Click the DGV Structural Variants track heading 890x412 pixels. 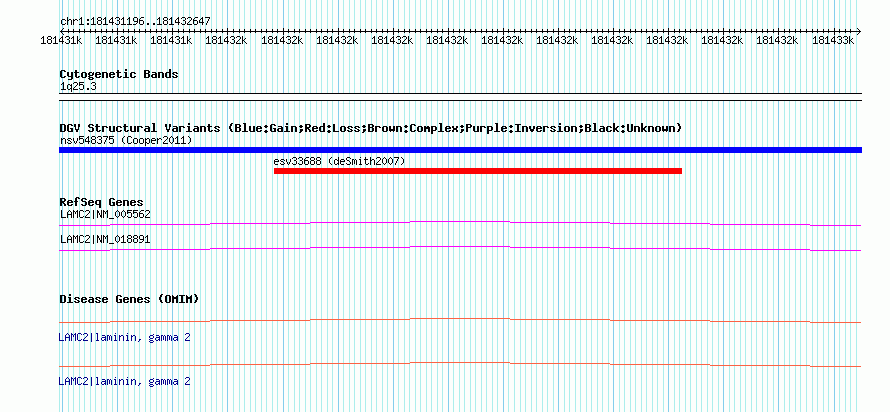[371, 128]
